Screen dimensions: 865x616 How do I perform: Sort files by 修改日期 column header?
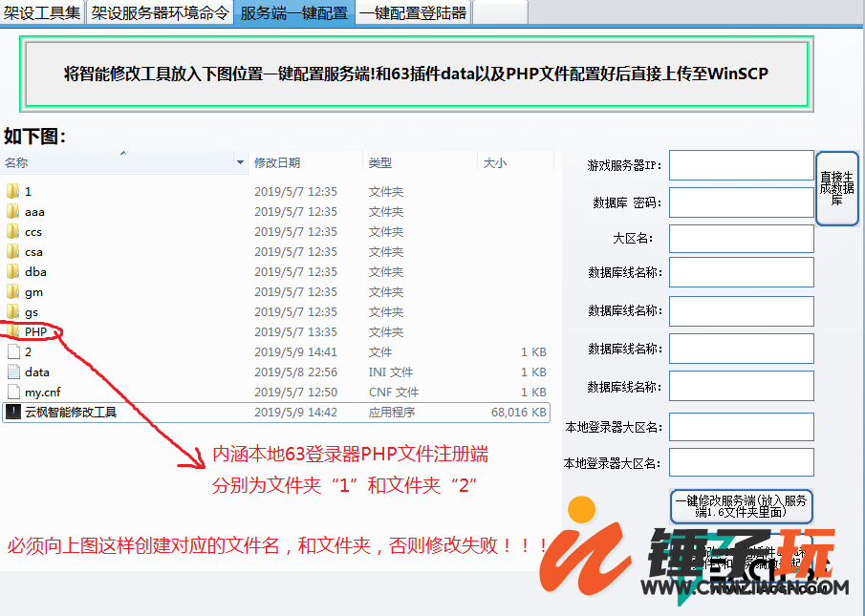coord(277,163)
